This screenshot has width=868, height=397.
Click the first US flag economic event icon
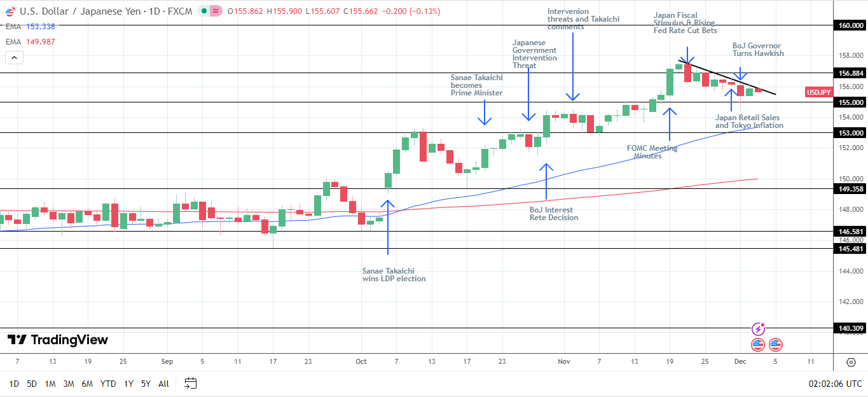(x=757, y=345)
